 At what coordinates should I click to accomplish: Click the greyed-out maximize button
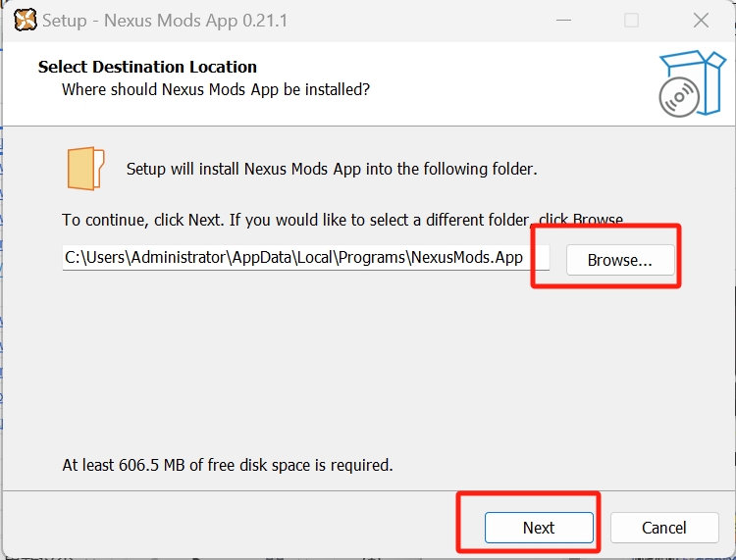[x=632, y=21]
